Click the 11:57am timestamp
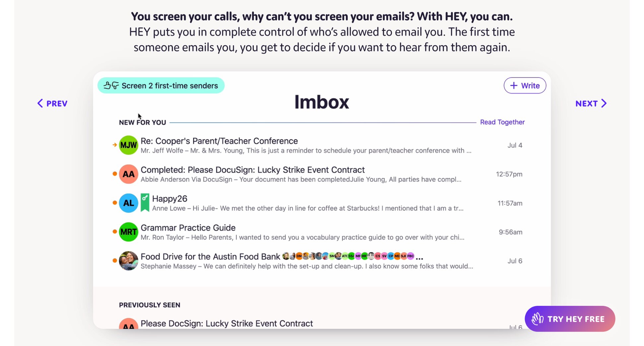 510,203
